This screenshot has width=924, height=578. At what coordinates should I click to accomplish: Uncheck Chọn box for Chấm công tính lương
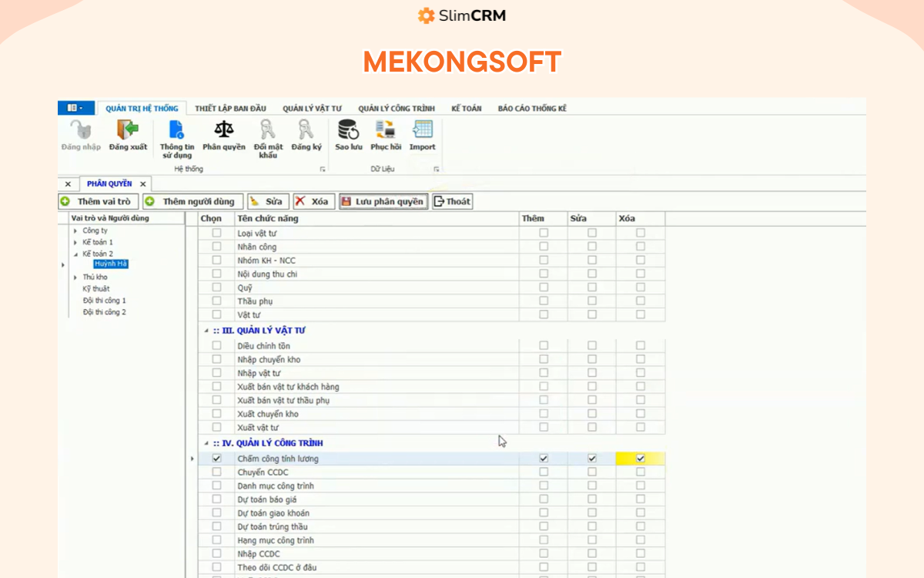[216, 459]
